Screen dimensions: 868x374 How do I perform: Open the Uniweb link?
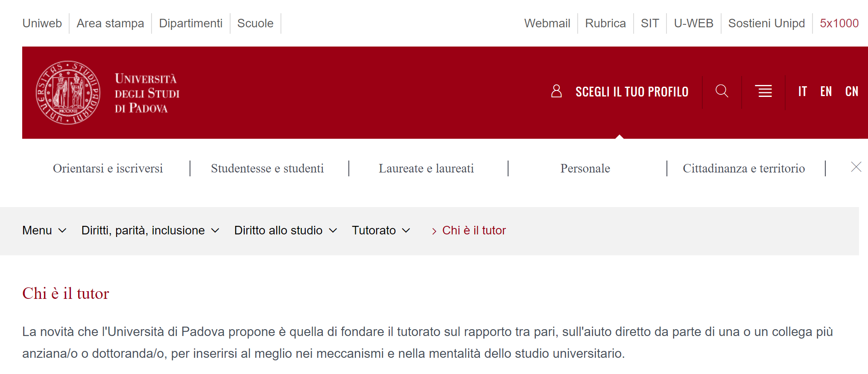42,23
